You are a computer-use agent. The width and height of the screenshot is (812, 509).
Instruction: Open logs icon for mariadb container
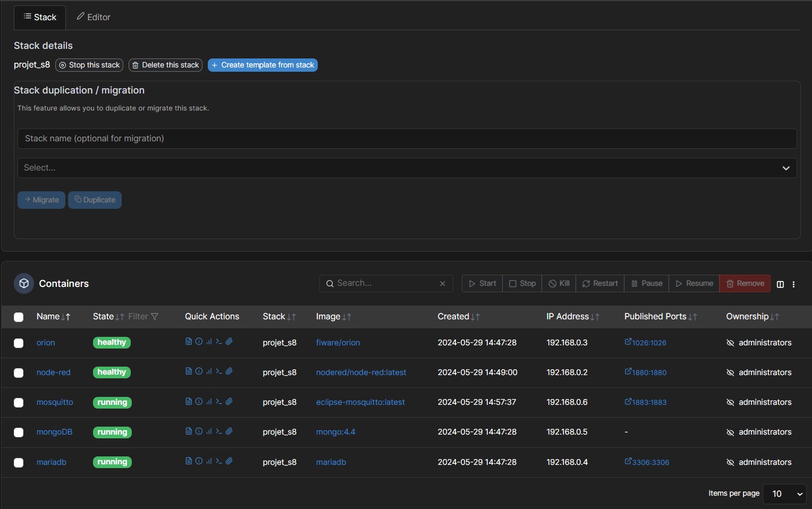point(189,461)
